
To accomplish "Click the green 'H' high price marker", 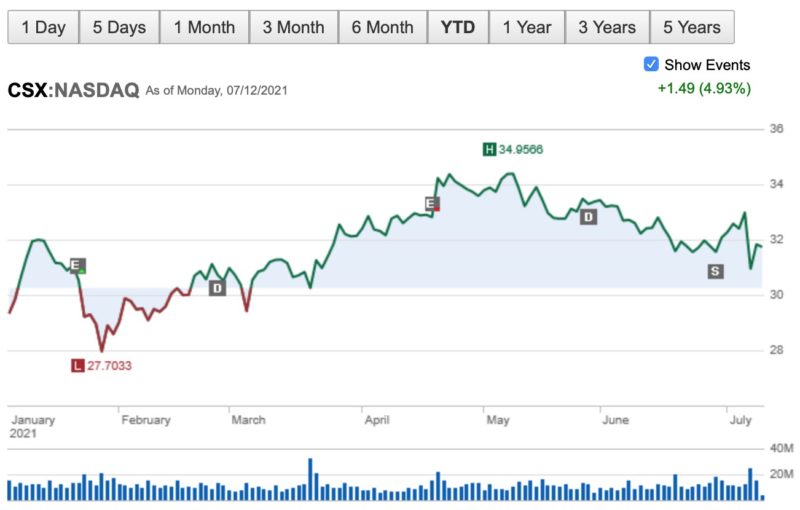I will click(489, 150).
